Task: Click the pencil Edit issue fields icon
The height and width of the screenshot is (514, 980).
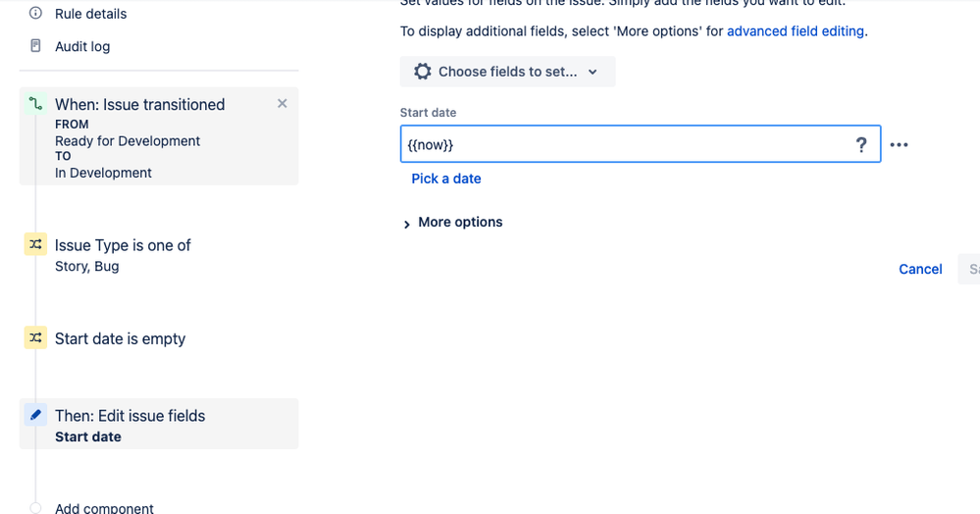Action: [x=35, y=415]
